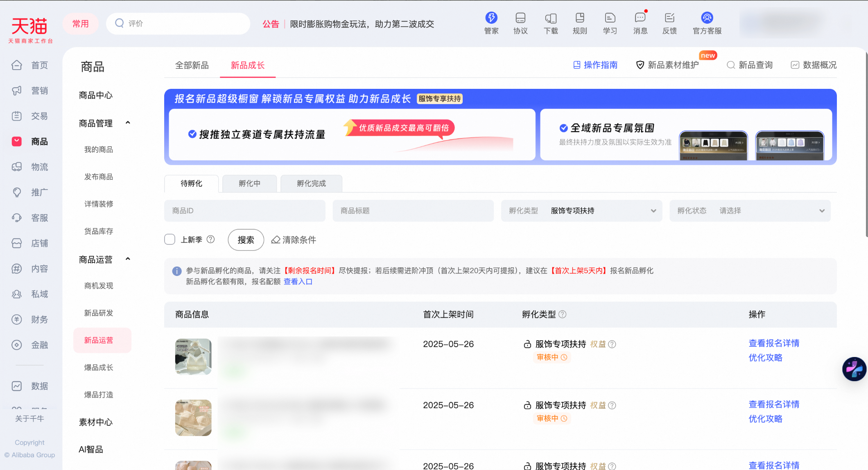Viewport: 868px width, 470px height.
Task: Click the 公告 announcement text
Action: tap(271, 24)
